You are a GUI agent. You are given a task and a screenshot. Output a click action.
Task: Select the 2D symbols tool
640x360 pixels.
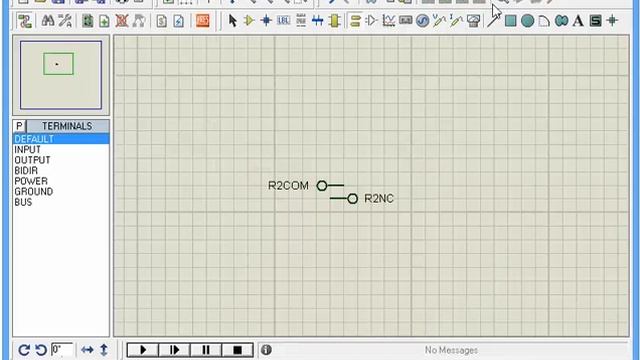(596, 20)
